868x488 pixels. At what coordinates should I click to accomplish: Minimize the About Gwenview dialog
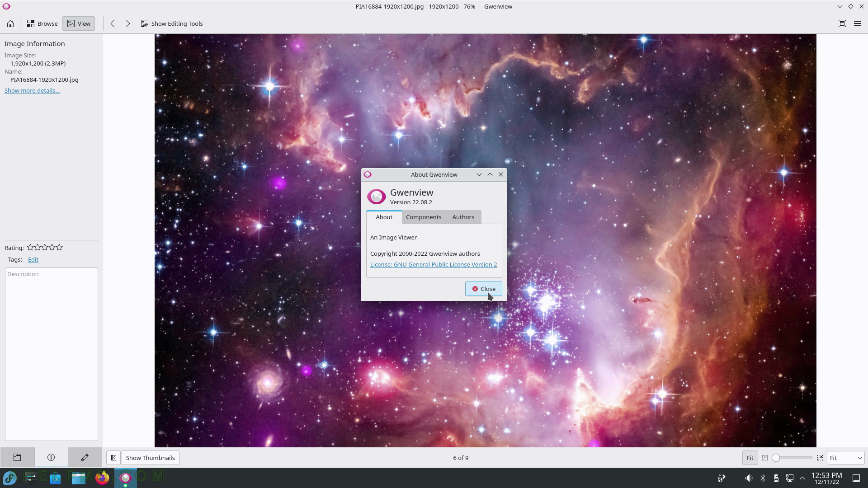[479, 174]
